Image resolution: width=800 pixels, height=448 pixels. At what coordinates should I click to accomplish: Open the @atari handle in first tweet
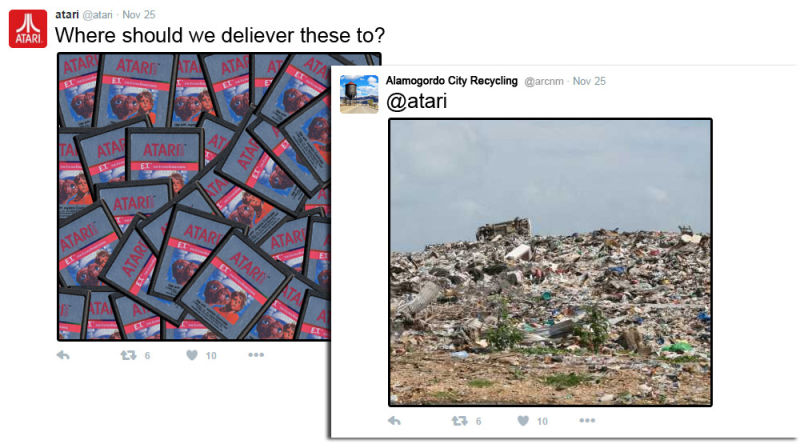tap(97, 15)
